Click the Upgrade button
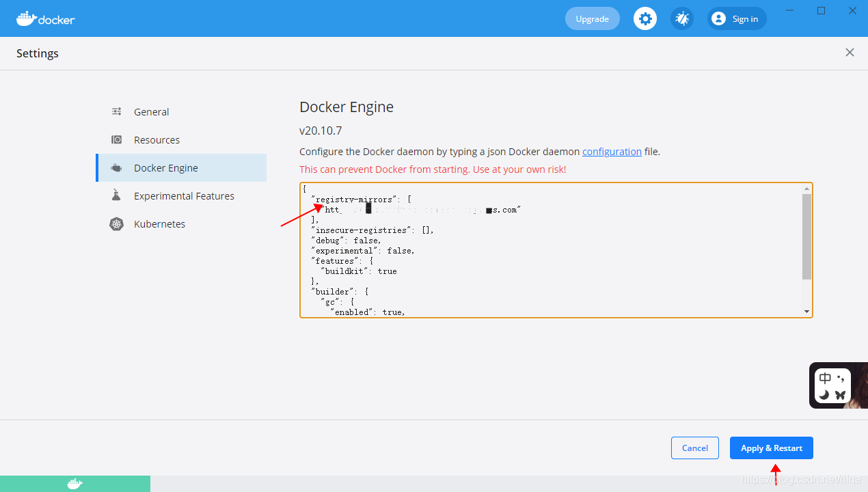The width and height of the screenshot is (868, 492). tap(592, 18)
